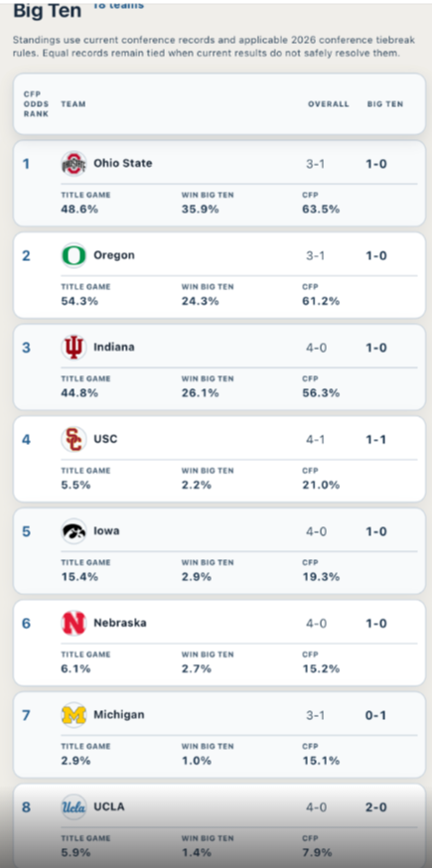Click USC's 1-1 Big Ten record
Viewport: 432px width, 868px height.
pos(376,440)
